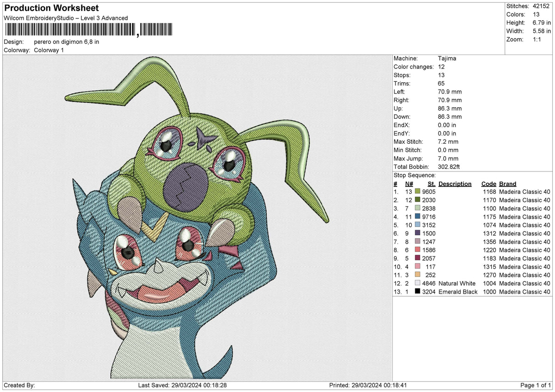Viewport: 555px width, 392px height.
Task: Click the Width value 5.58 in
Action: pos(542,31)
